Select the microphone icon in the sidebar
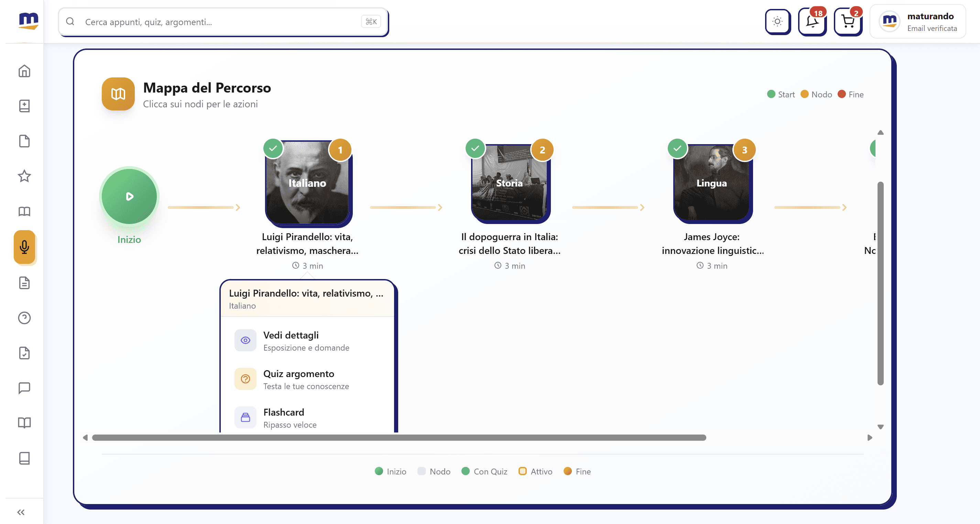 pyautogui.click(x=24, y=247)
